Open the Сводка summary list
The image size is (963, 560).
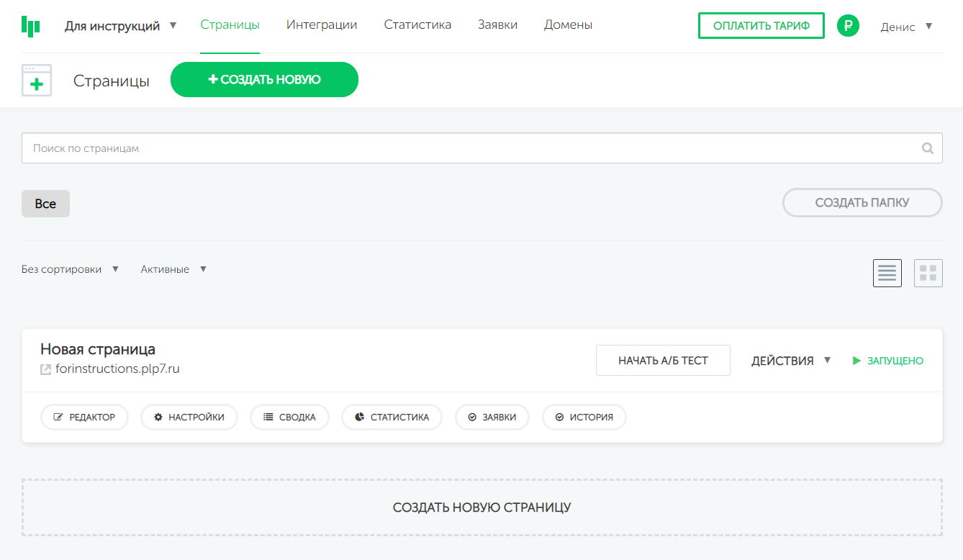click(289, 417)
